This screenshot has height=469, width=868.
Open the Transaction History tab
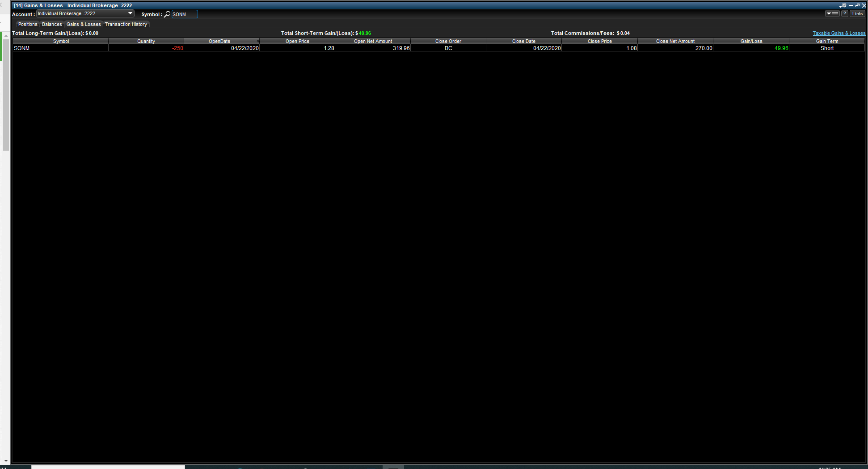pos(126,25)
